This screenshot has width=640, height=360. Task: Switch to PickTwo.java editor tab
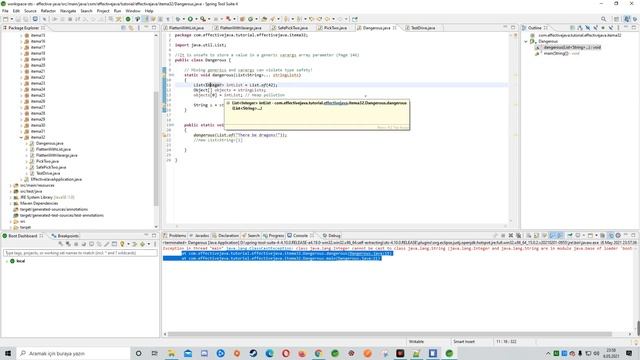pyautogui.click(x=335, y=28)
